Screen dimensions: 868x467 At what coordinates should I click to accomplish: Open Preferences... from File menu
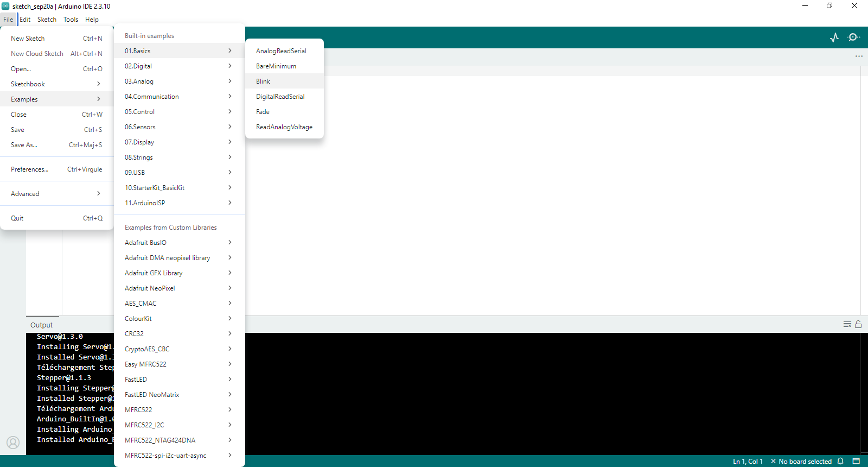56,169
